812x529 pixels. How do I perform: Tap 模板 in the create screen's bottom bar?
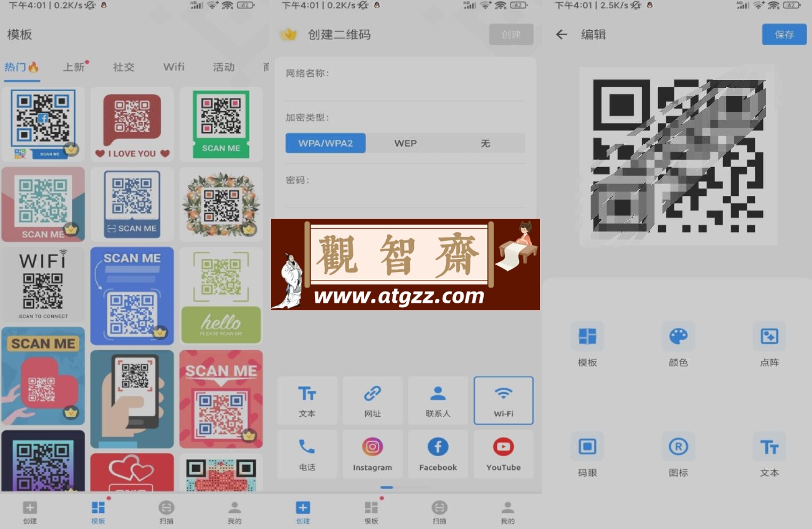[371, 513]
